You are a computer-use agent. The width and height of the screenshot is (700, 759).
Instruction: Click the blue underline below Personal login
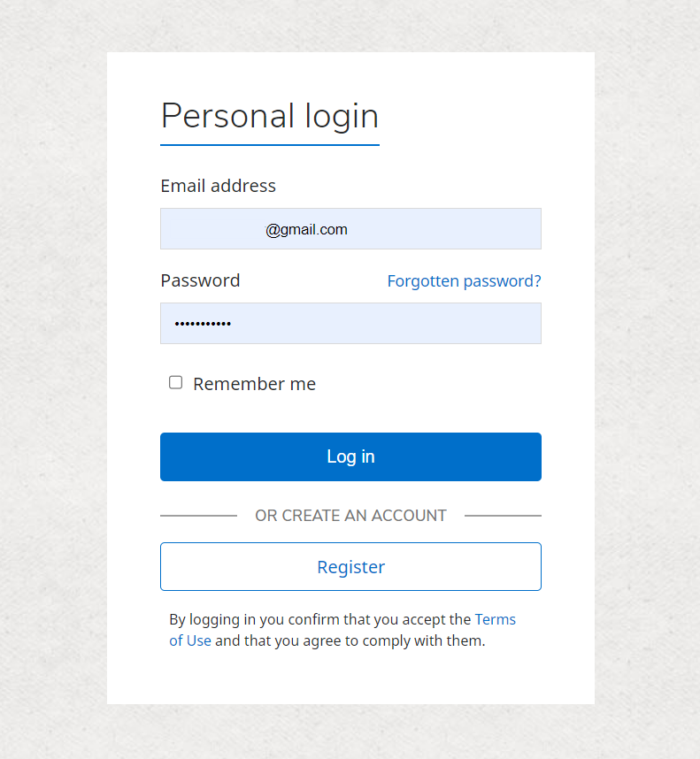point(270,145)
